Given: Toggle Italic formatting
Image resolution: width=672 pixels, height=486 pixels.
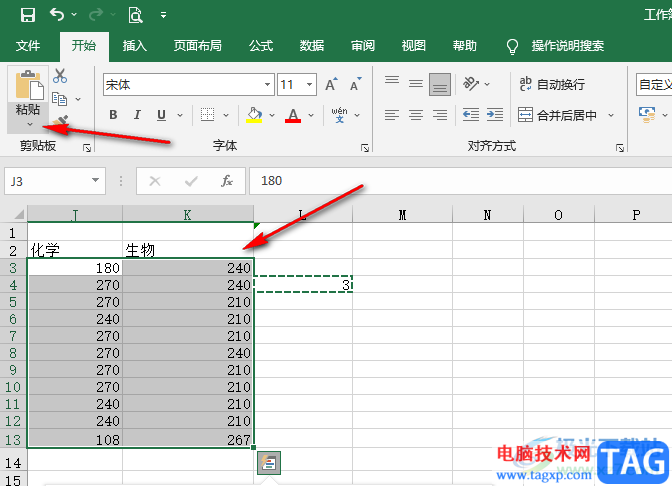Looking at the screenshot, I should click(137, 115).
